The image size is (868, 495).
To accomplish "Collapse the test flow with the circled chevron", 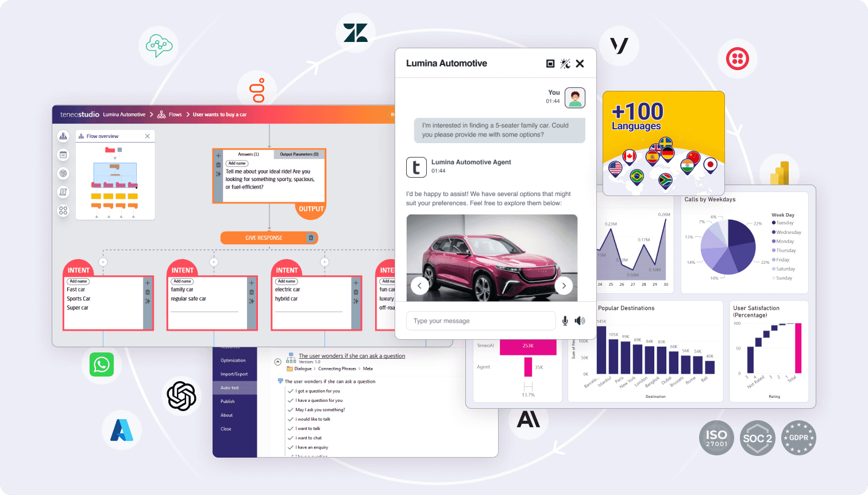I will click(278, 362).
